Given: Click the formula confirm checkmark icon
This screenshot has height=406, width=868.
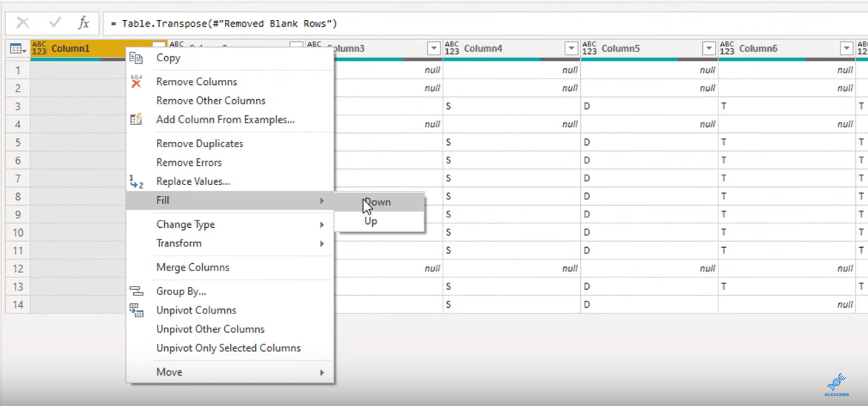Looking at the screenshot, I should click(x=55, y=23).
